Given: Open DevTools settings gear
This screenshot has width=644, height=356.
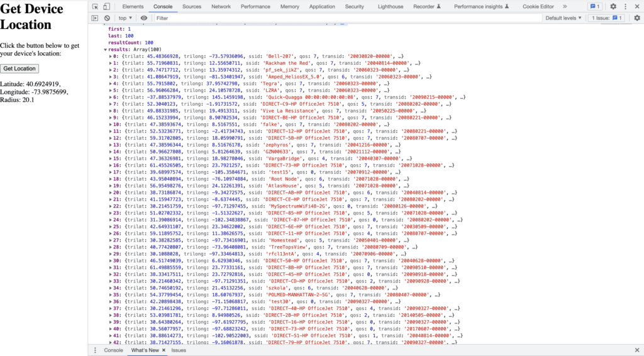Looking at the screenshot, I should [x=613, y=6].
